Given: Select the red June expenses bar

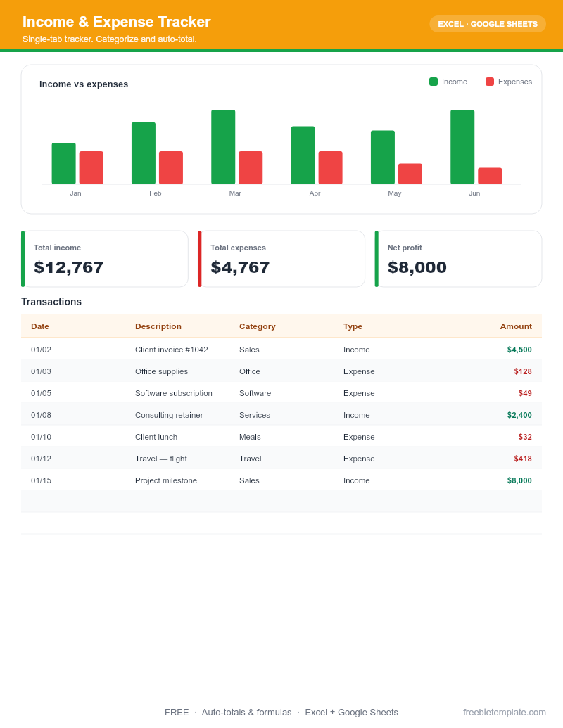Looking at the screenshot, I should pos(490,176).
